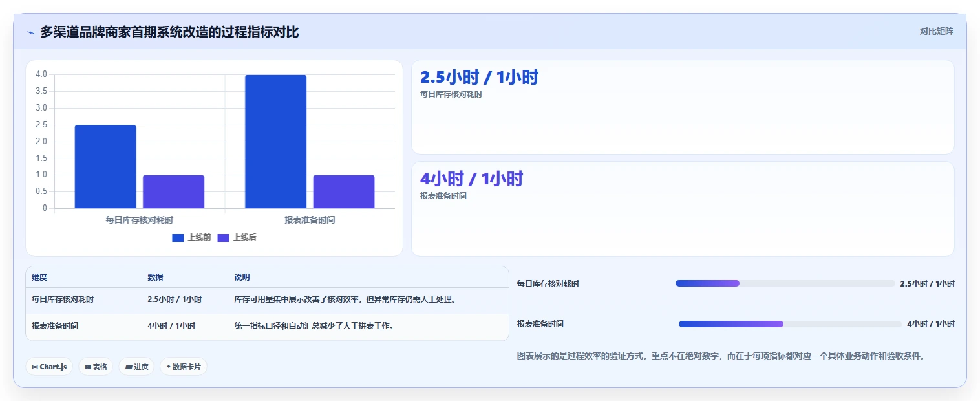Screen dimensions: 980x401
Task: Click the 4.0 y-axis tick label
Action: [41, 74]
